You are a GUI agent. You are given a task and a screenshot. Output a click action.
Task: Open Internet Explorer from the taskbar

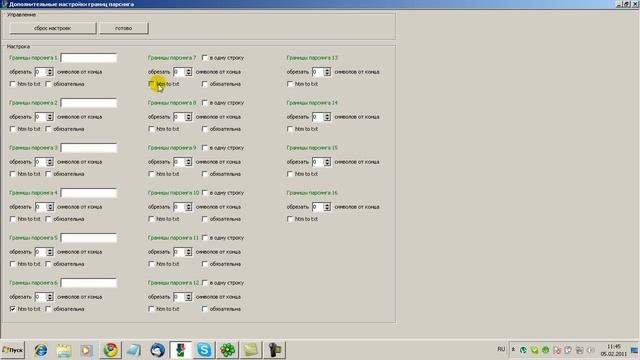pos(40,350)
